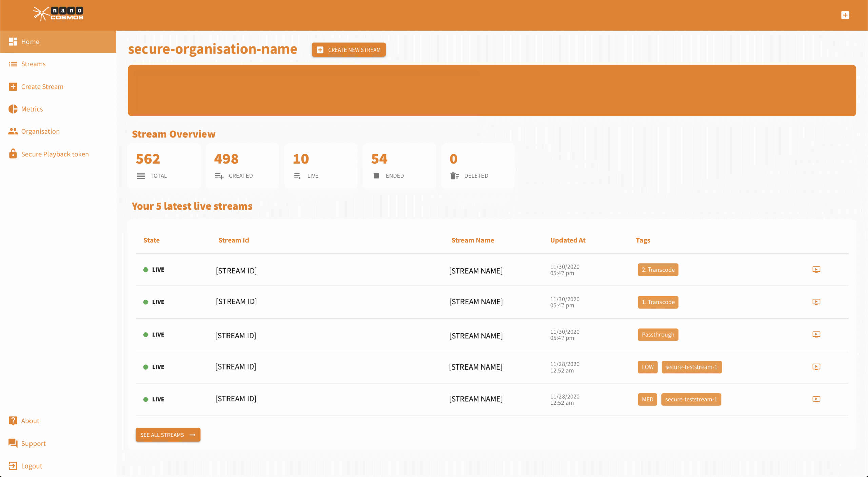The width and height of the screenshot is (868, 477).
Task: Open the About page
Action: pos(30,421)
